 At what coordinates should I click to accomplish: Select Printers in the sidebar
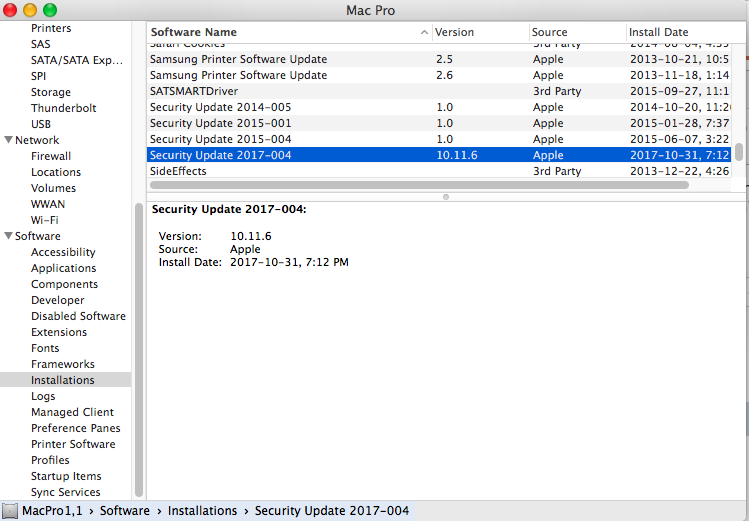(51, 28)
